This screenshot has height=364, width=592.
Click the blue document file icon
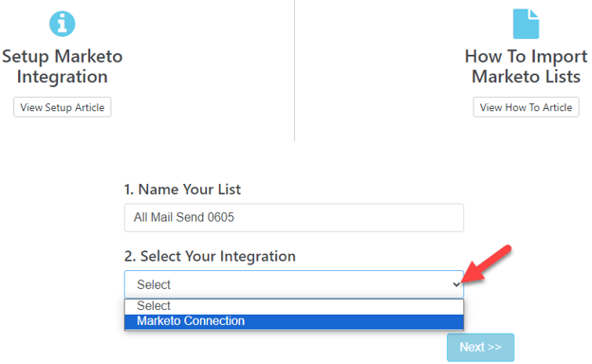526,24
